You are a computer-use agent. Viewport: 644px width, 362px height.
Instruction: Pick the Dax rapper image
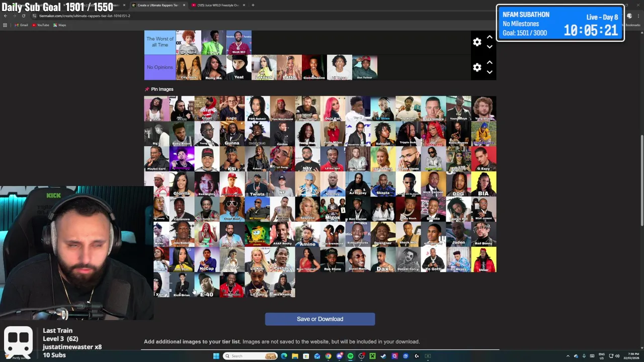tap(383, 259)
